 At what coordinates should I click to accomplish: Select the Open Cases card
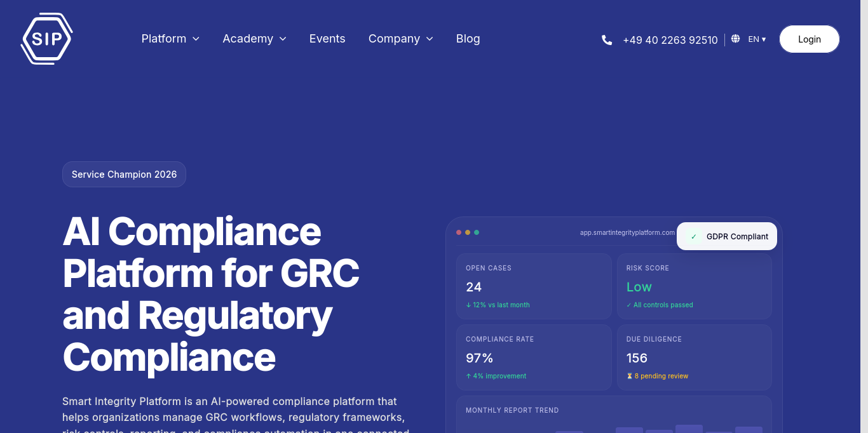point(534,286)
